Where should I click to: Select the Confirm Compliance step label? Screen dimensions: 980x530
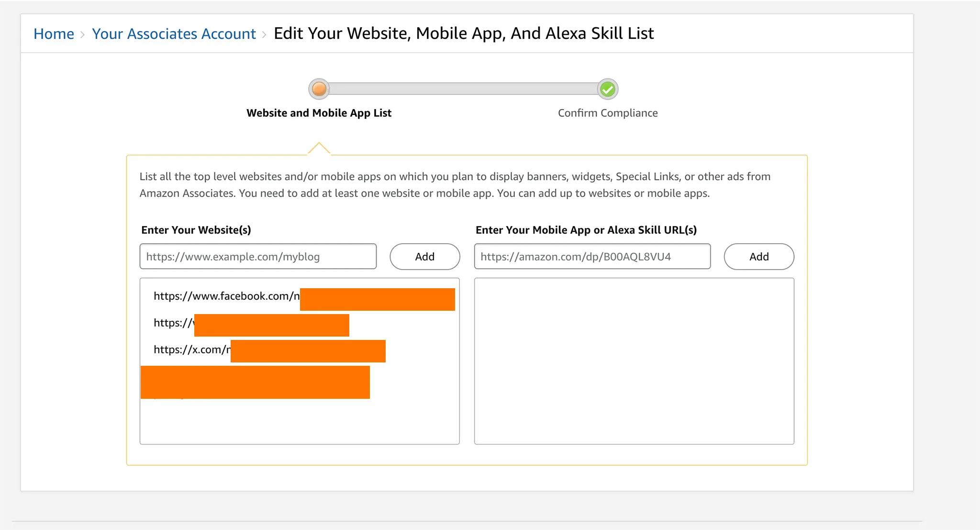(608, 113)
